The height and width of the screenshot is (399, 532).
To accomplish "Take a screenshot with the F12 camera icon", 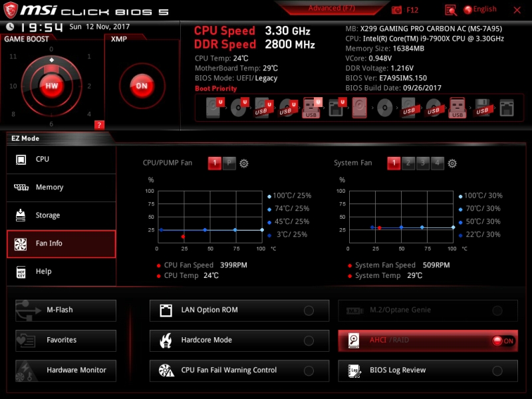I will click(396, 10).
